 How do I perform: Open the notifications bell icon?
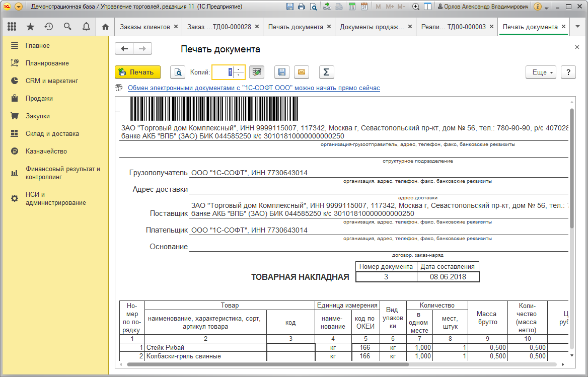click(86, 27)
